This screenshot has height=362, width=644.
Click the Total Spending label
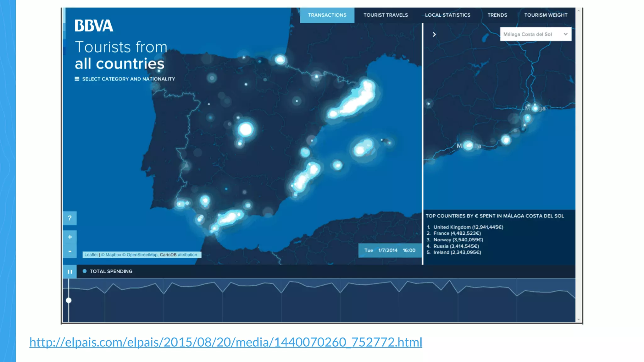(x=111, y=271)
